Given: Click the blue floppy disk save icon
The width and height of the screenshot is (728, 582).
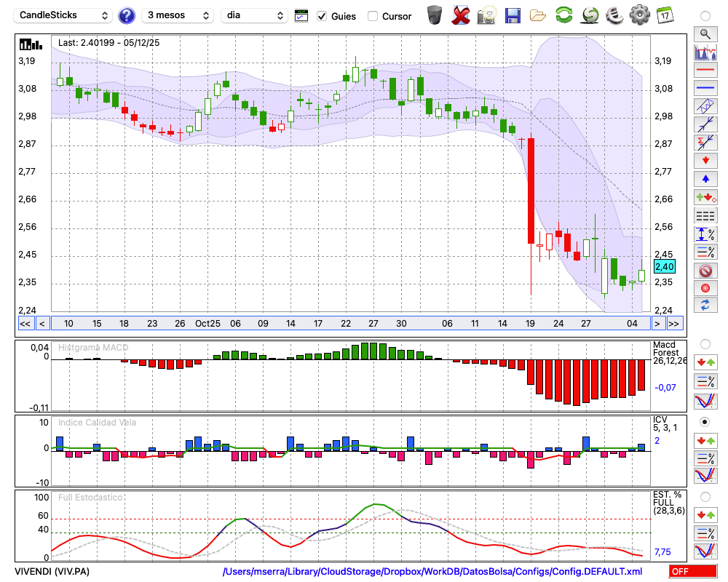Looking at the screenshot, I should pyautogui.click(x=513, y=15).
